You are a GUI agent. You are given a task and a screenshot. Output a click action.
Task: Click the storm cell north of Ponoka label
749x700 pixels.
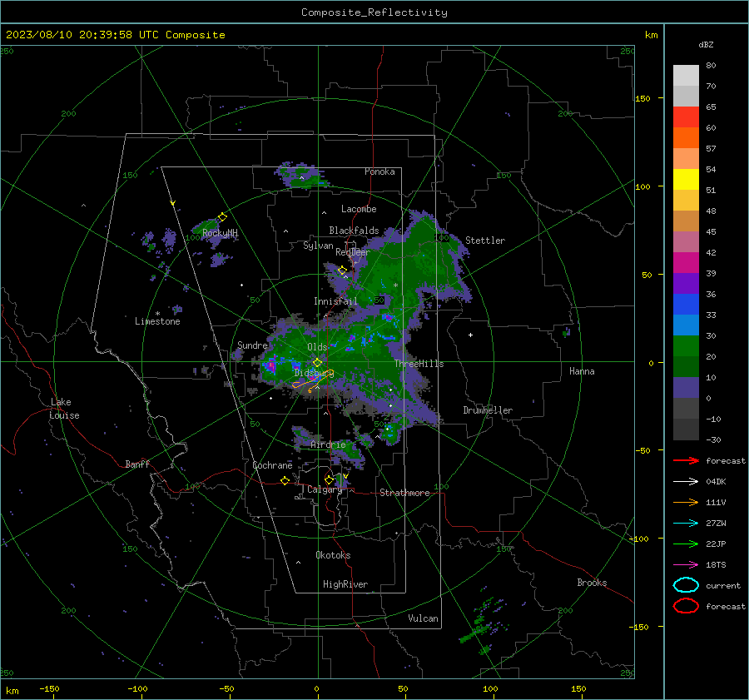pyautogui.click(x=301, y=176)
